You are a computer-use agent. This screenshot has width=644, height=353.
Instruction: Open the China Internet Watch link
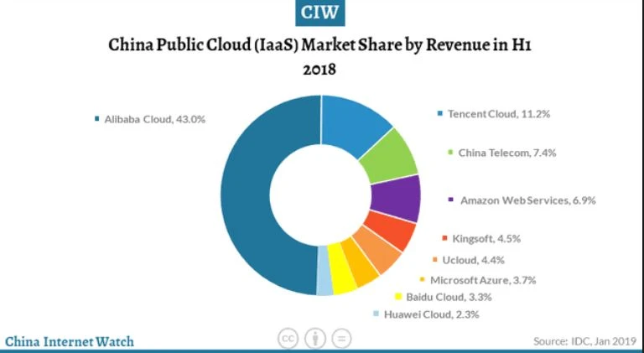click(69, 341)
